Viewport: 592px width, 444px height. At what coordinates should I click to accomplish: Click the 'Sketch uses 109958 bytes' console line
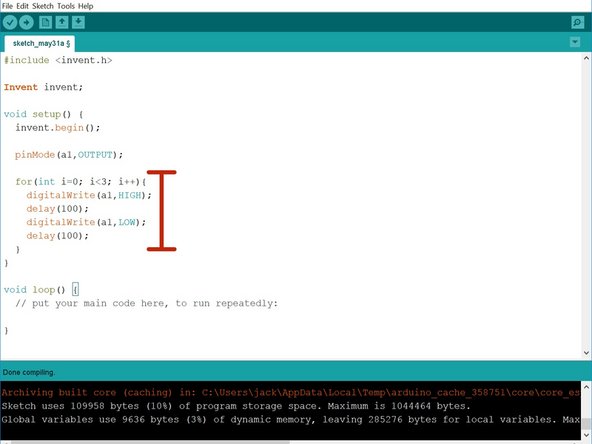click(236, 406)
